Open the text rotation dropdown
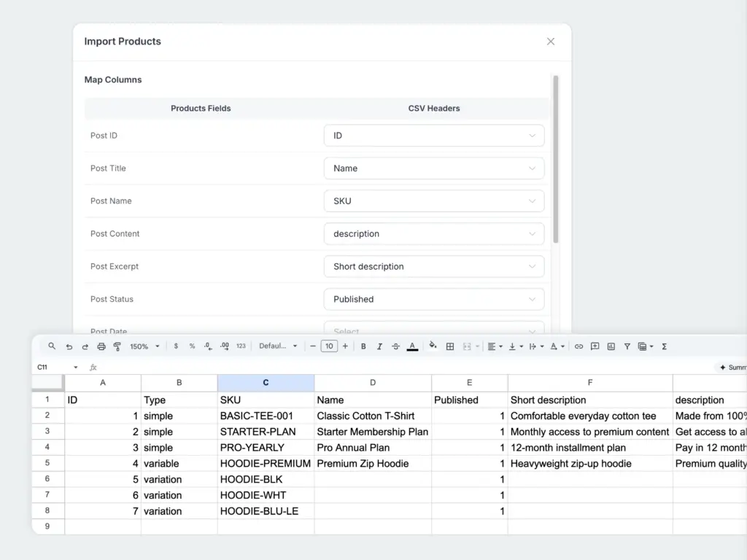 click(557, 346)
